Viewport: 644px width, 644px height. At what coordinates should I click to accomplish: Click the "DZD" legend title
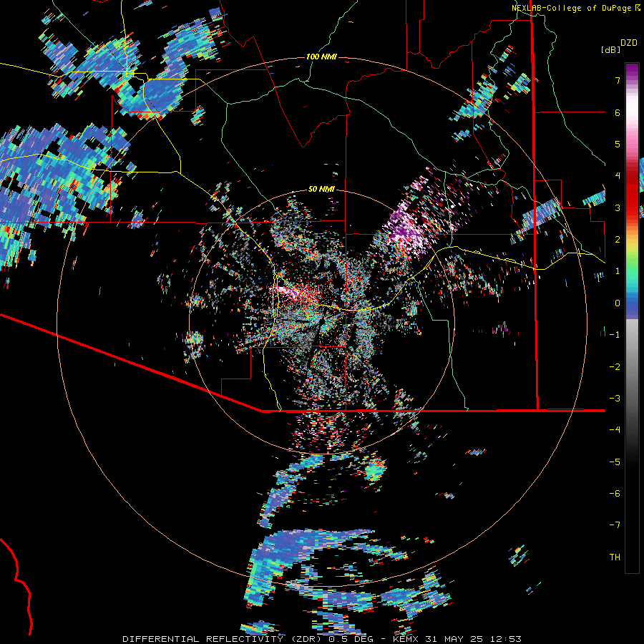coord(629,43)
